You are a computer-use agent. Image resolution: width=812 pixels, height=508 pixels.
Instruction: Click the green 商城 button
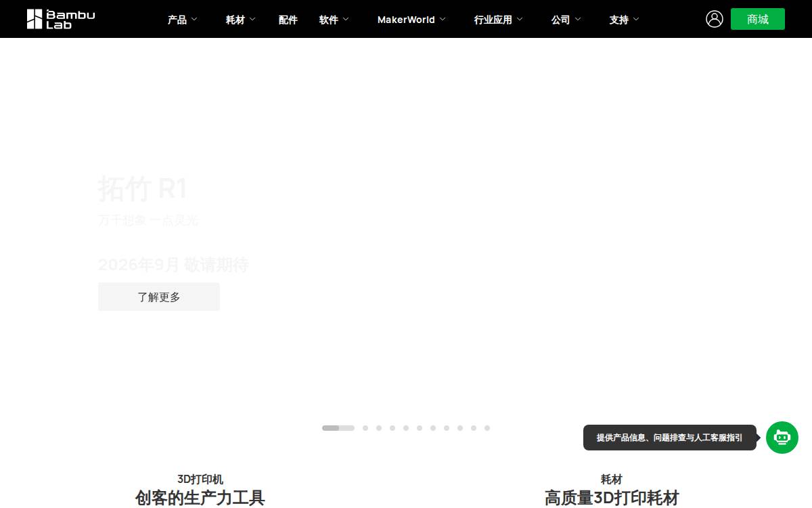pos(758,19)
